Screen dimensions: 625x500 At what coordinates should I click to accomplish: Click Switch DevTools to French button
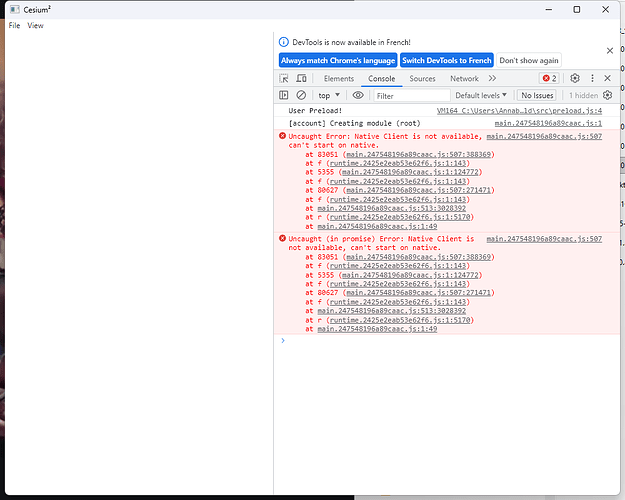click(447, 60)
